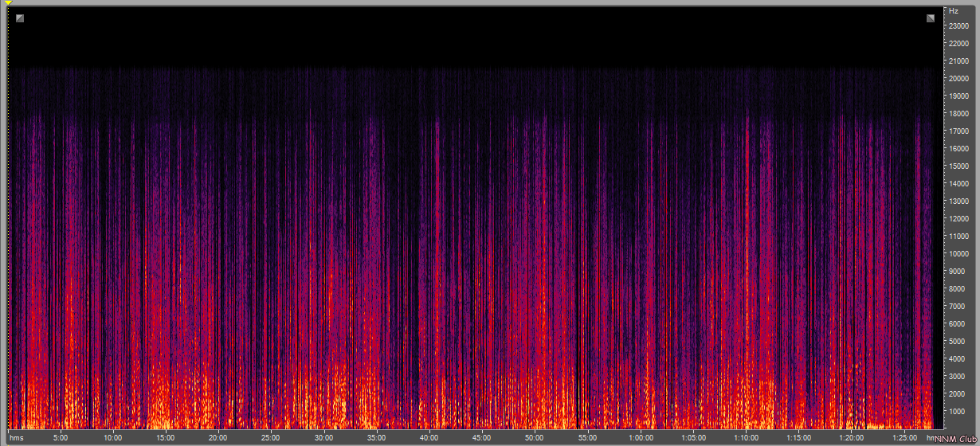The height and width of the screenshot is (446, 980).
Task: Click the yellow playhead marker above the spectrogram
Action: coord(9,4)
